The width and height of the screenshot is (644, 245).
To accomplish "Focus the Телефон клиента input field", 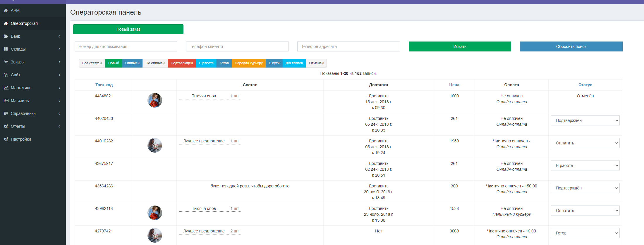I will coord(237,46).
